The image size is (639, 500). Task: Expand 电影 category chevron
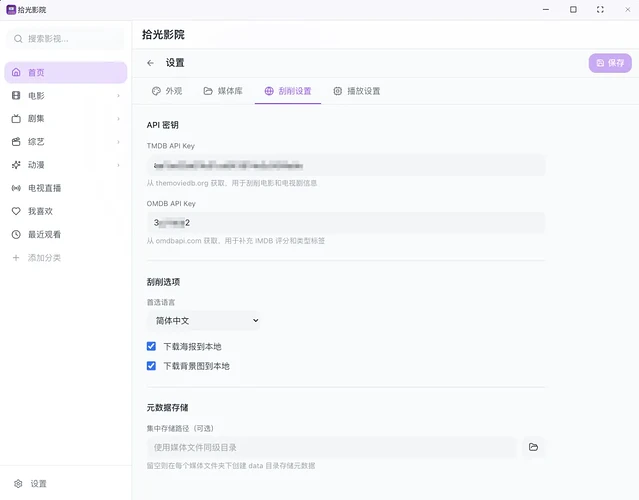point(118,96)
